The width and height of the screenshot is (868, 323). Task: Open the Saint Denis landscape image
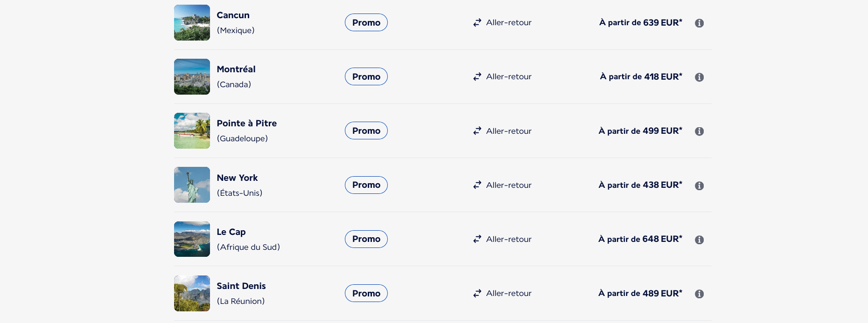[192, 293]
